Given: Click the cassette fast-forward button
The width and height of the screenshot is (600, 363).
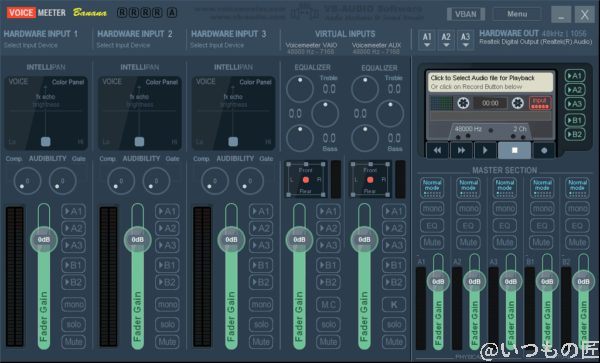Looking at the screenshot, I should (461, 150).
